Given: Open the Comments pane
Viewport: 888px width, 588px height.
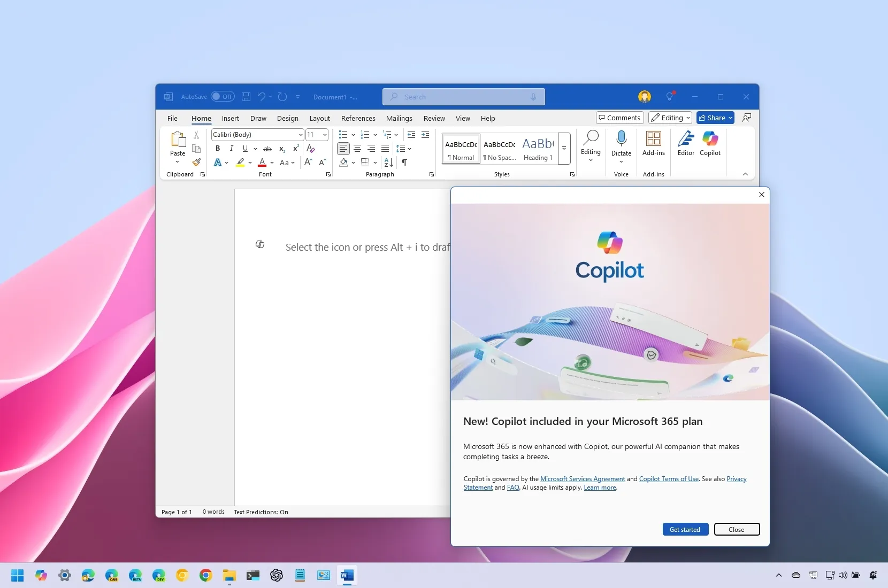Looking at the screenshot, I should coord(619,118).
